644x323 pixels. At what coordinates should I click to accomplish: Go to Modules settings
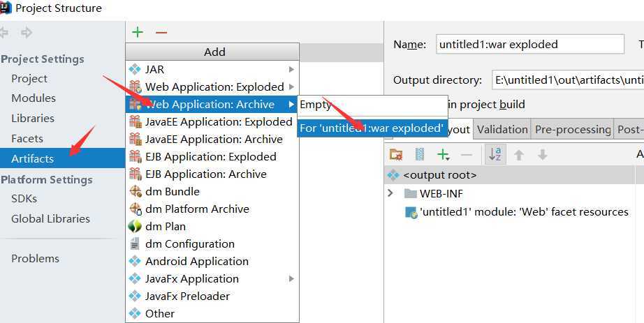(x=34, y=98)
